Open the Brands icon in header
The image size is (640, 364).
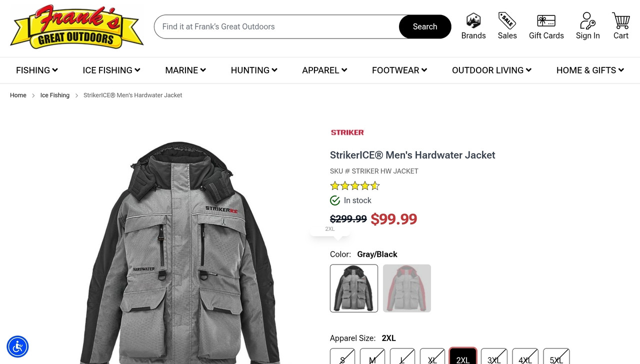[x=473, y=21]
